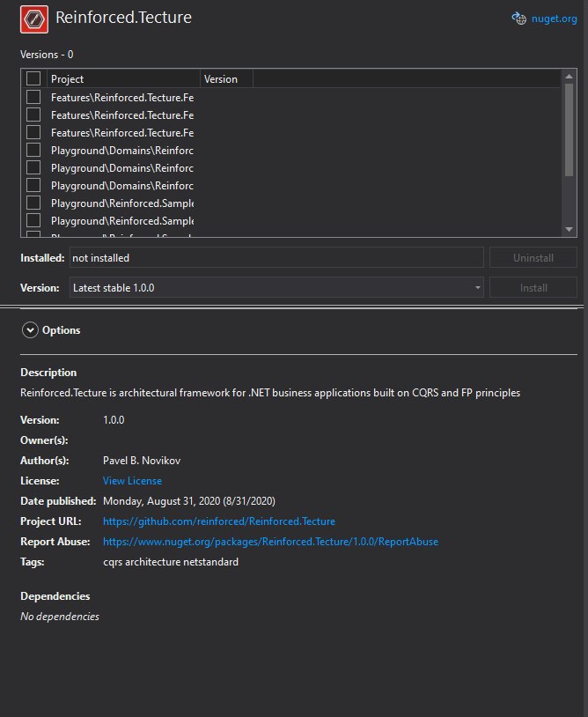The width and height of the screenshot is (588, 717).
Task: Click the 'Versions - 0' label
Action: 47,55
